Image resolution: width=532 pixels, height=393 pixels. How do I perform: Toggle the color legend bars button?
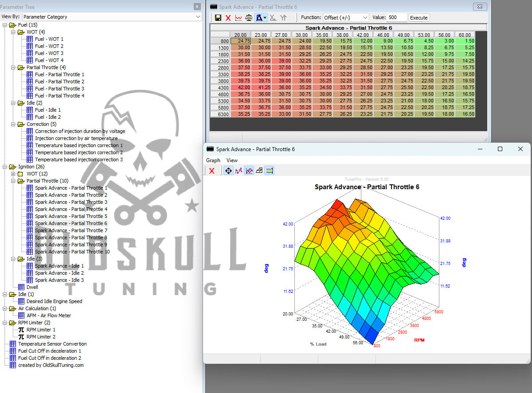[x=270, y=171]
